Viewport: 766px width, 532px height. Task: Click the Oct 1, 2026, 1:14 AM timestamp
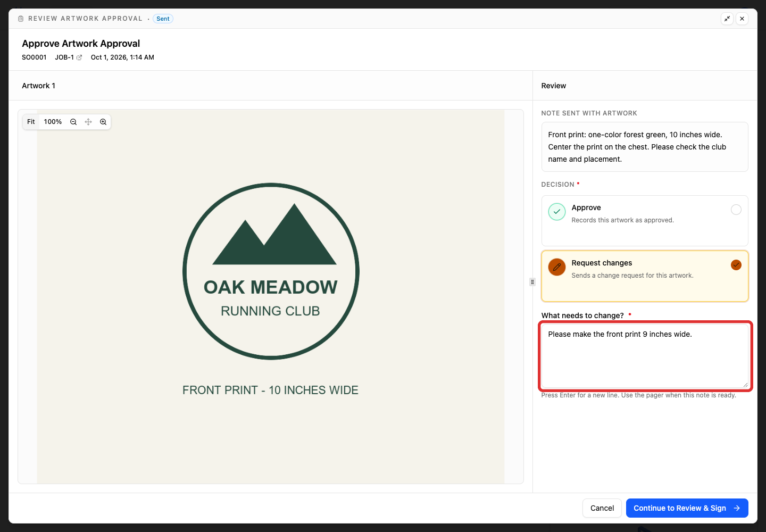[122, 57]
